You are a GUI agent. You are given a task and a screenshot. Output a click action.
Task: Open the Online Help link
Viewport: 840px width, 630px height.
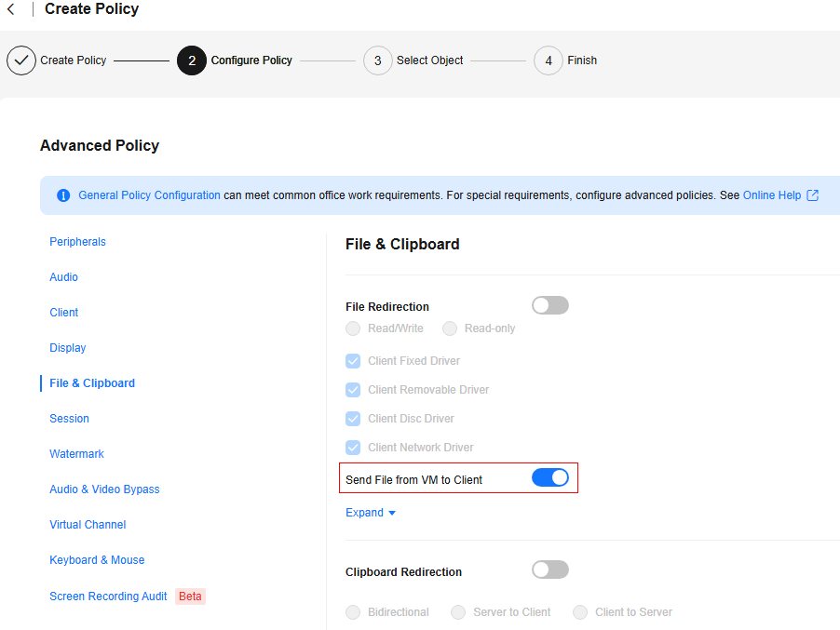771,195
